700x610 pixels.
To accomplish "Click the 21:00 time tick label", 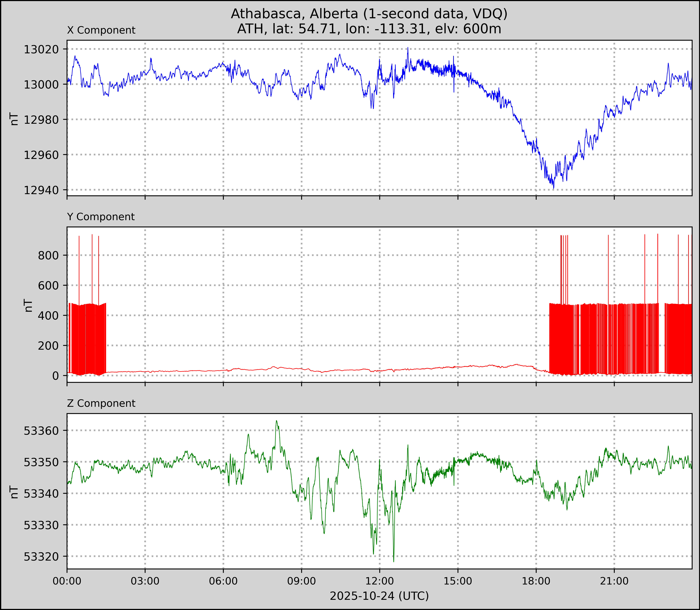I will tap(614, 581).
